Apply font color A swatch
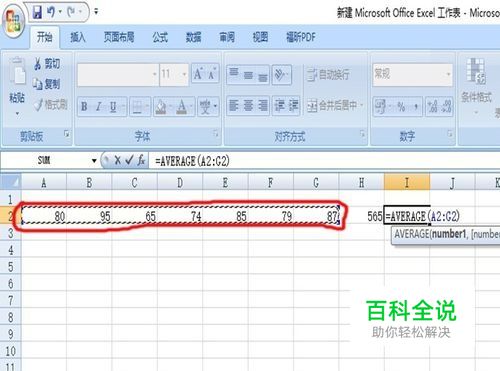 coord(182,106)
